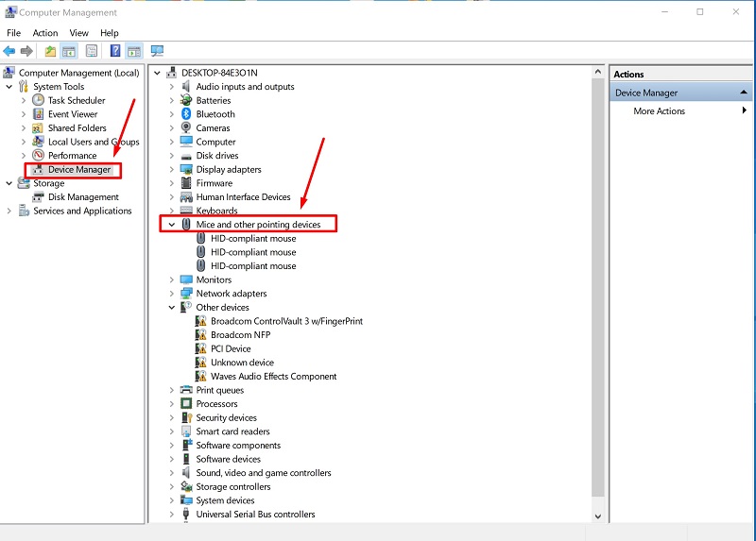Screen dimensions: 756x541
Task: Click the device list scrollbar up arrow
Action: click(x=598, y=72)
